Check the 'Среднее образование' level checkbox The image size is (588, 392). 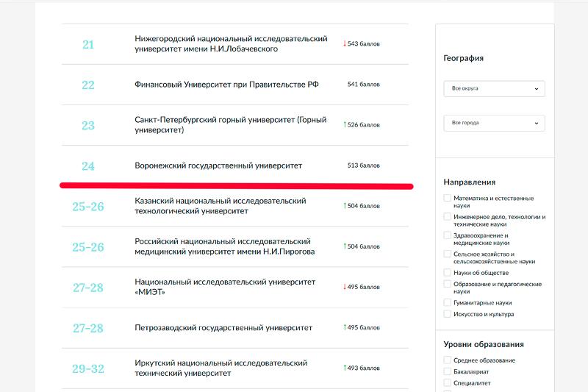point(448,360)
